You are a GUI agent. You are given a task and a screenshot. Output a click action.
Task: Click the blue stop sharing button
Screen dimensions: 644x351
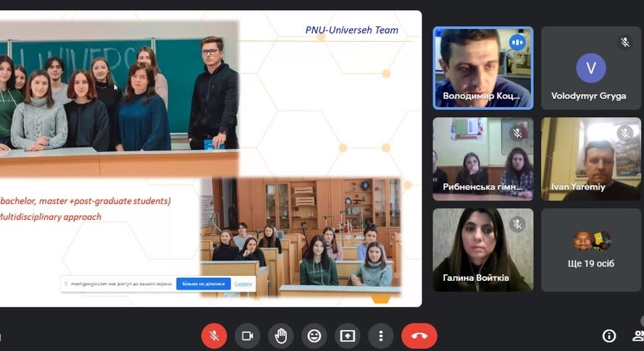[x=203, y=284]
